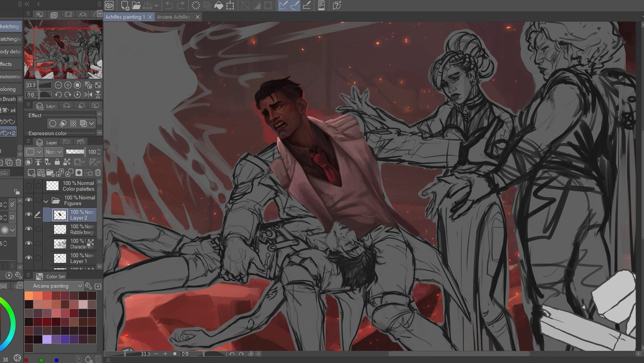This screenshot has width=644, height=363.
Task: Click the opacity 100 stepper arrows
Action: (99, 152)
